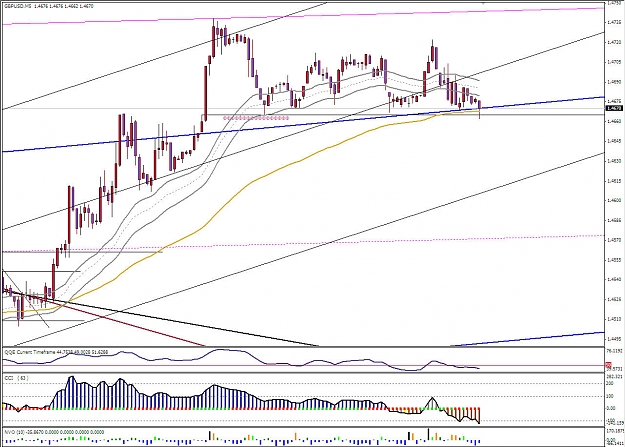Viewport: 625px width, 447px height.
Task: Click the CCI 100 level axis label
Action: click(610, 396)
